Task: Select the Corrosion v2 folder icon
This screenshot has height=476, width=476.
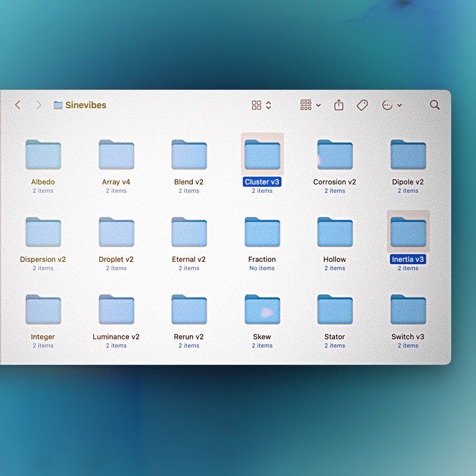Action: (335, 155)
